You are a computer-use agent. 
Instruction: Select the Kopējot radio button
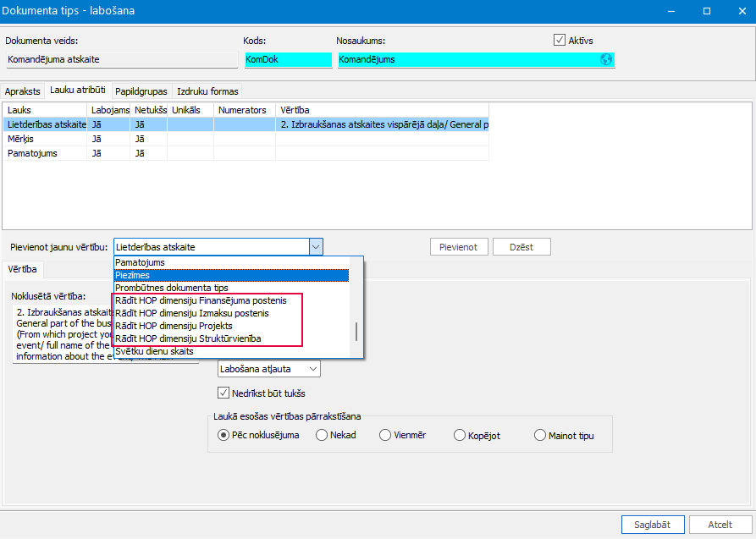[460, 436]
